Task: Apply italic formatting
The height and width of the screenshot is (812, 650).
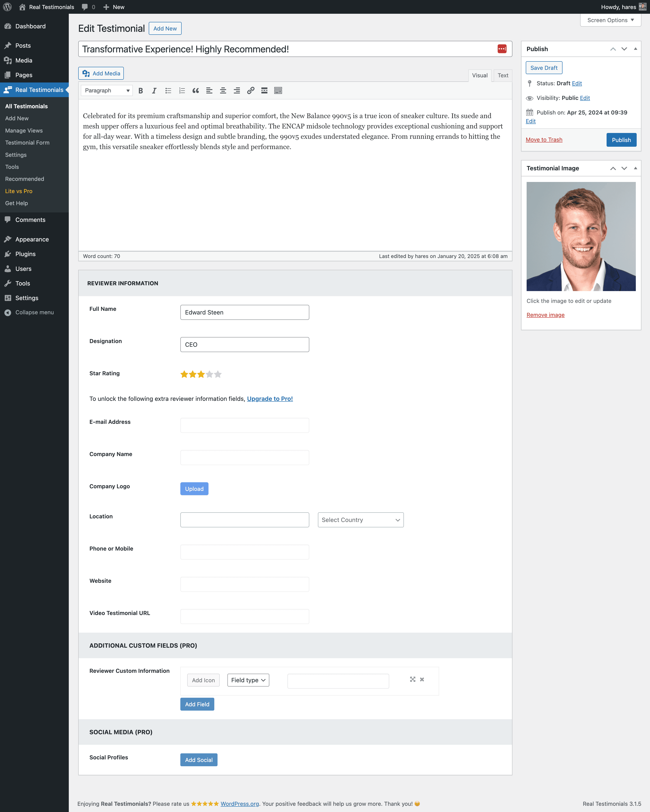Action: [154, 90]
